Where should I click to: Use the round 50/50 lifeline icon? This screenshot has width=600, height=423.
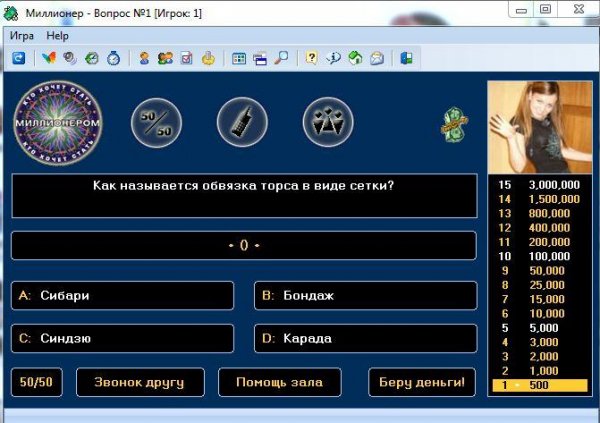click(157, 123)
